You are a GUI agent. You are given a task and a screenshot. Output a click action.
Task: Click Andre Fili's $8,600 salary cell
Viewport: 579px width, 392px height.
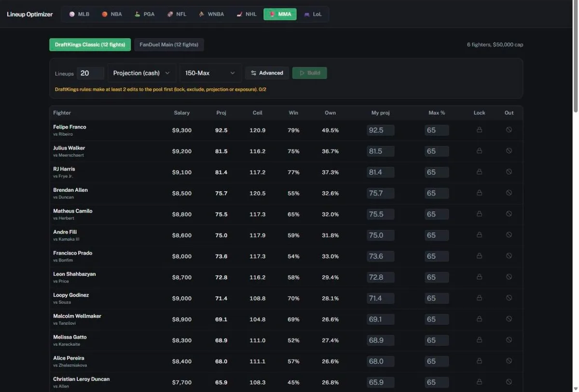[182, 235]
